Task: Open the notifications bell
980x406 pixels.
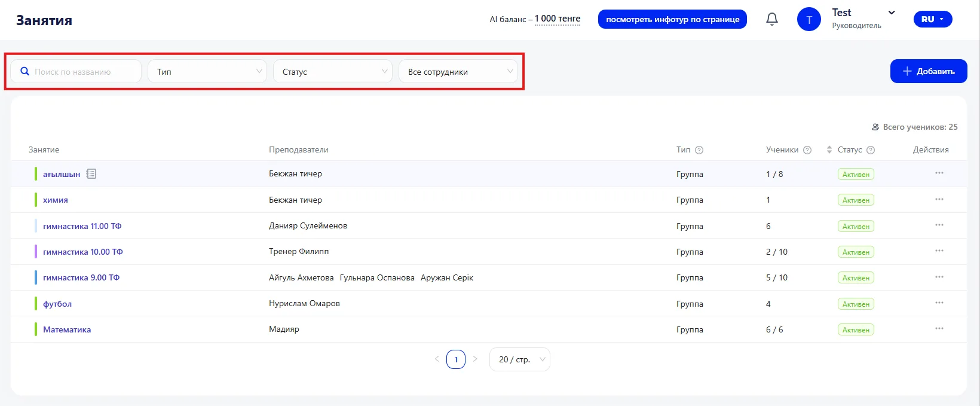Action: coord(772,19)
